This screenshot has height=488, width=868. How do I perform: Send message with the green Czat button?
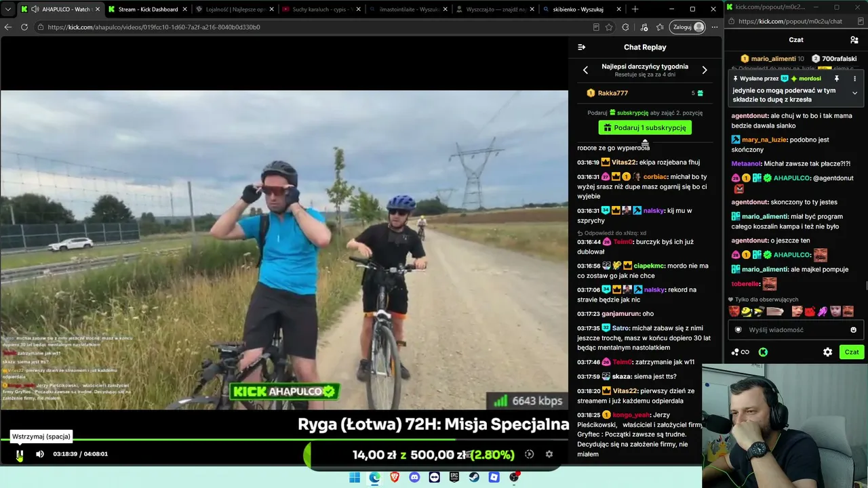click(852, 352)
